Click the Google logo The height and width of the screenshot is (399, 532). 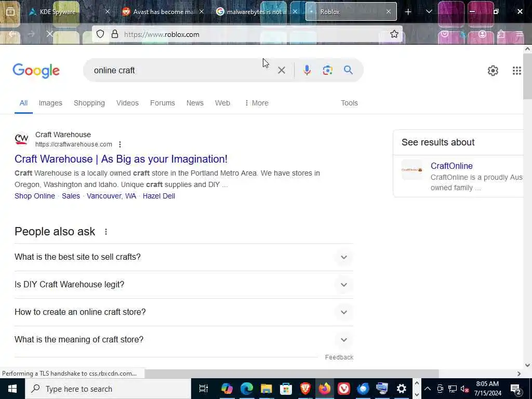[x=36, y=71]
